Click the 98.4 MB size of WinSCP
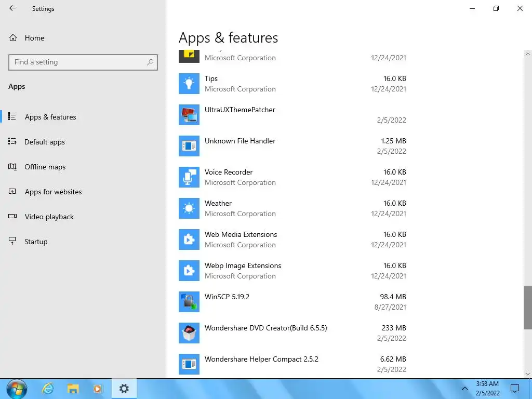Image resolution: width=532 pixels, height=399 pixels. [393, 297]
